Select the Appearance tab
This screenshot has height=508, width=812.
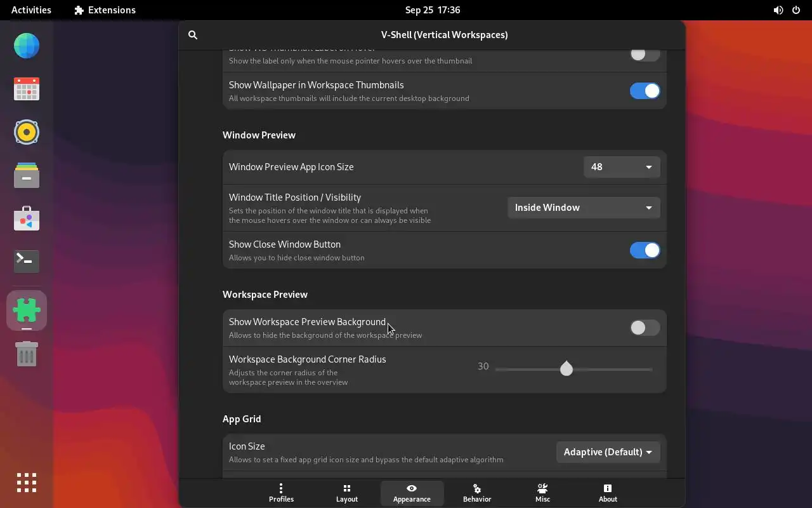412,493
